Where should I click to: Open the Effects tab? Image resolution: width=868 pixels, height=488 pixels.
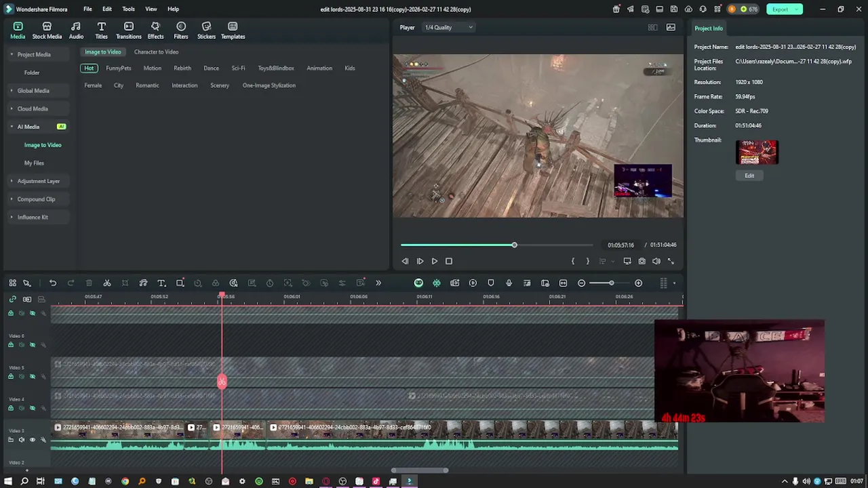point(155,30)
